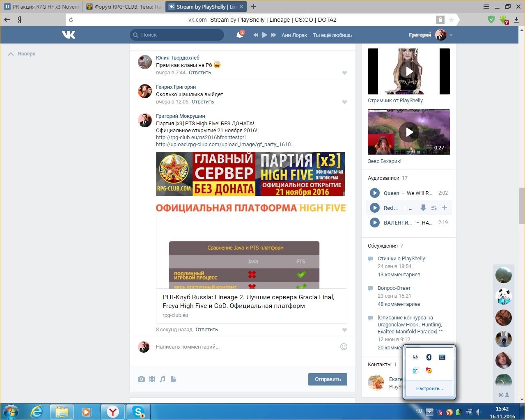Reply to Юлия Твердохлеб's comment
Viewport: 525px width, 420px height.
point(200,73)
